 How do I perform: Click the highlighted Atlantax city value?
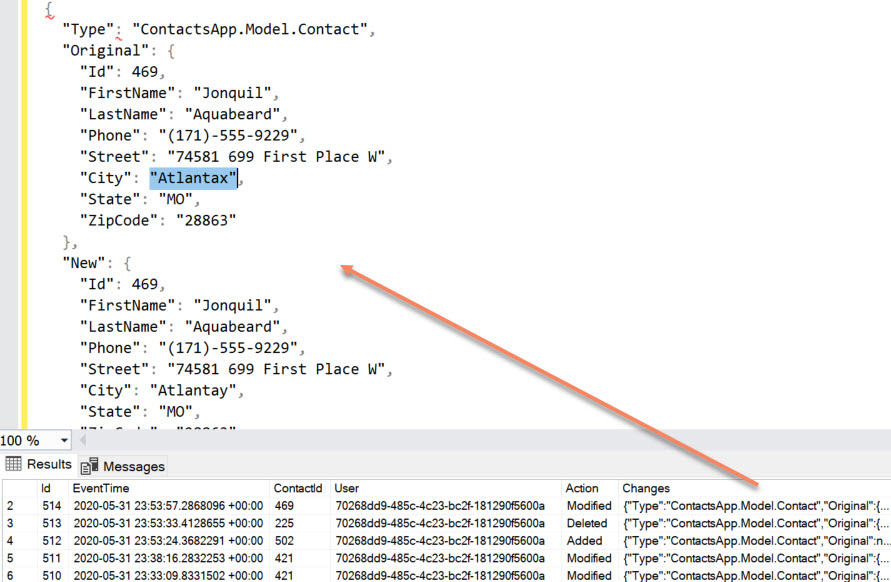pyautogui.click(x=193, y=177)
